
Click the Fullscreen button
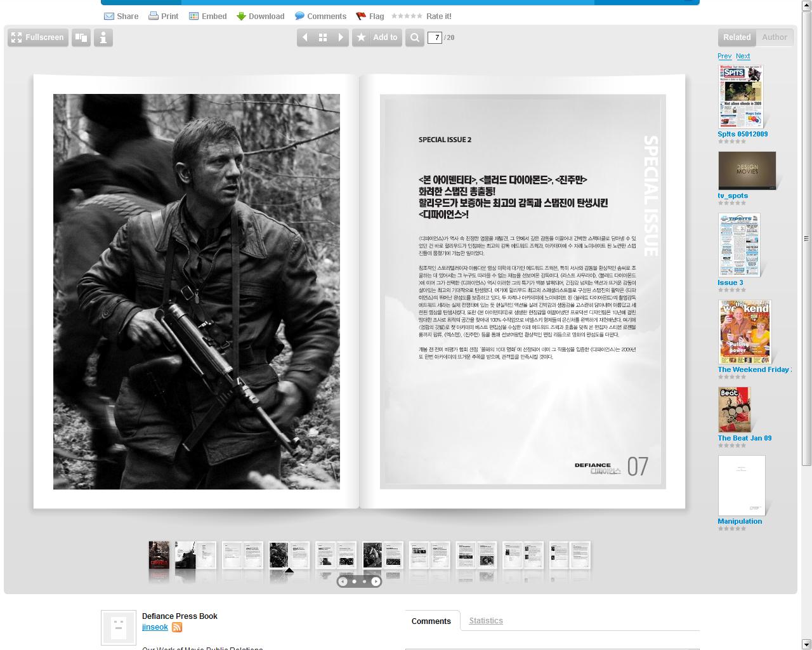pos(38,37)
